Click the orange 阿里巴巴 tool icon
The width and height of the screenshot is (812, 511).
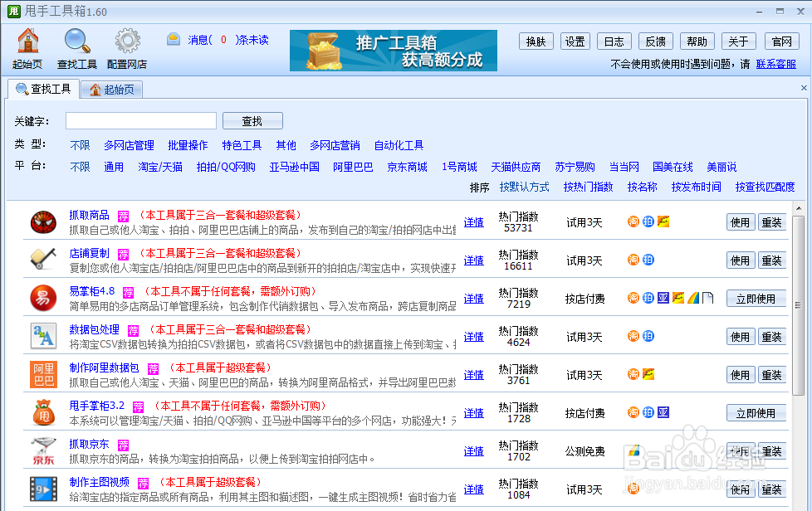43,374
